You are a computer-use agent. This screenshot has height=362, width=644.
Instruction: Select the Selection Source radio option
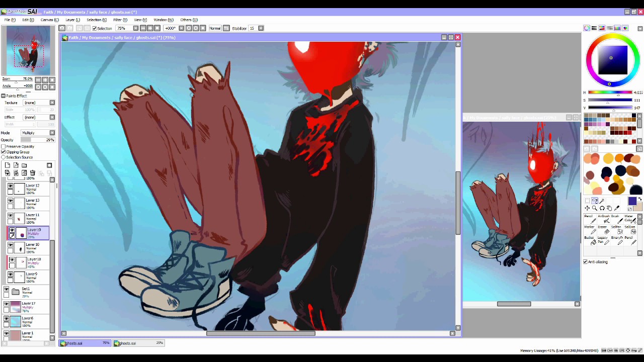(4, 157)
